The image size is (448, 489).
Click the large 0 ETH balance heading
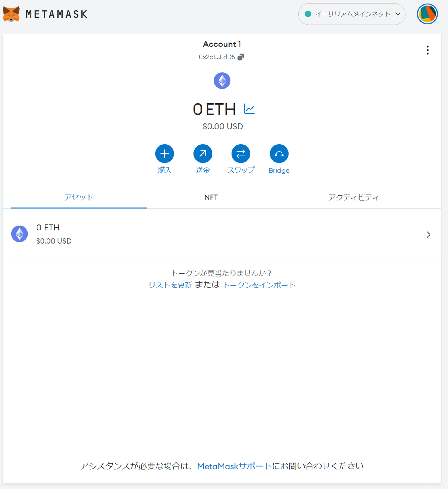[214, 109]
